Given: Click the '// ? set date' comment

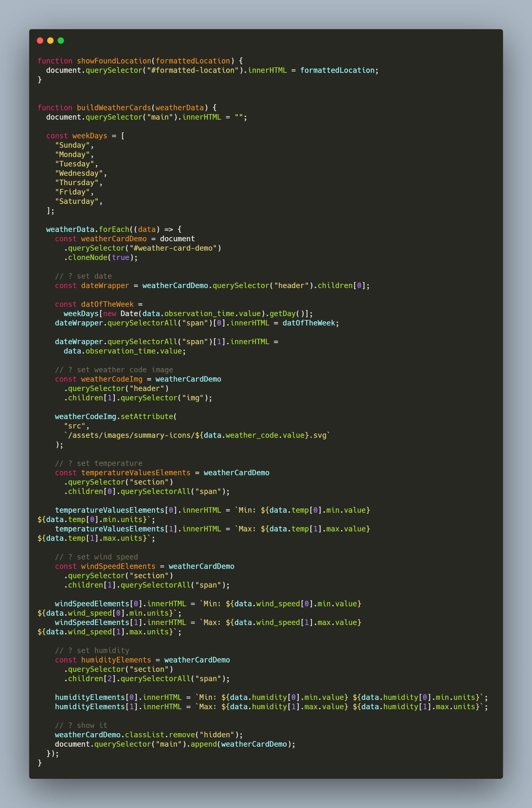Looking at the screenshot, I should click(83, 276).
